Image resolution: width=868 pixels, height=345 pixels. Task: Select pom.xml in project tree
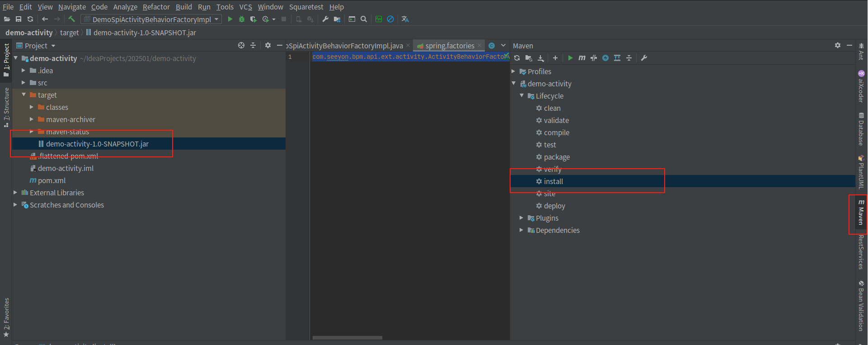tap(52, 180)
